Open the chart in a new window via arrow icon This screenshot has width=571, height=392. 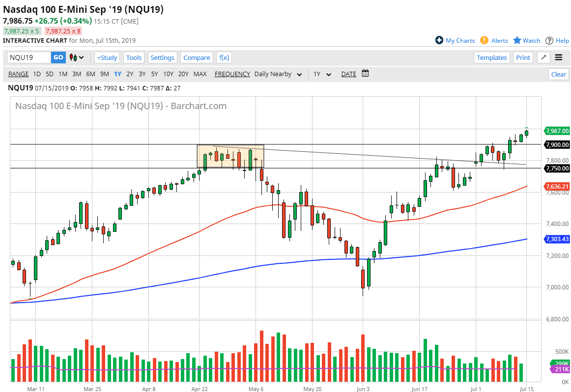(543, 57)
